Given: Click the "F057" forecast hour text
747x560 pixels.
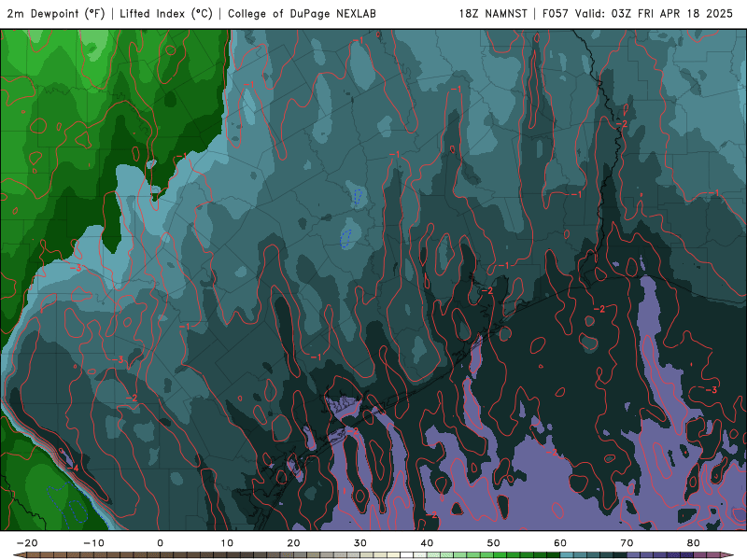Looking at the screenshot, I should pyautogui.click(x=556, y=13).
